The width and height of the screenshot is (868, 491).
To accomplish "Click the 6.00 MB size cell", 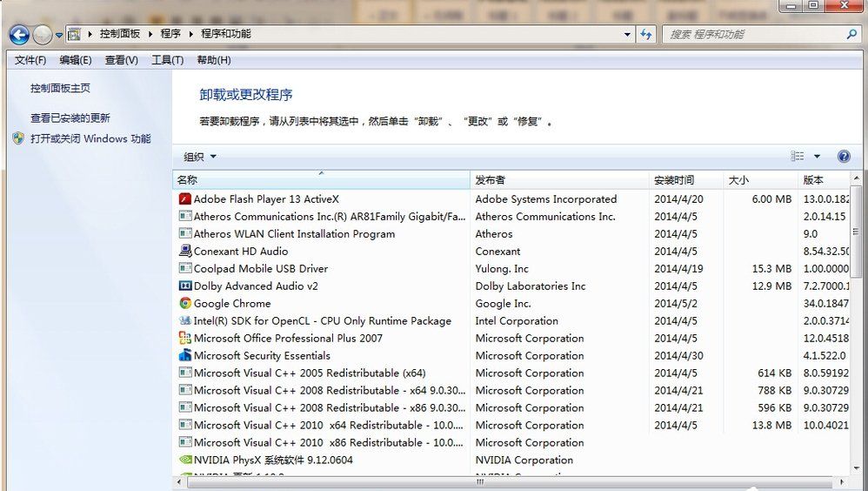I will point(771,199).
